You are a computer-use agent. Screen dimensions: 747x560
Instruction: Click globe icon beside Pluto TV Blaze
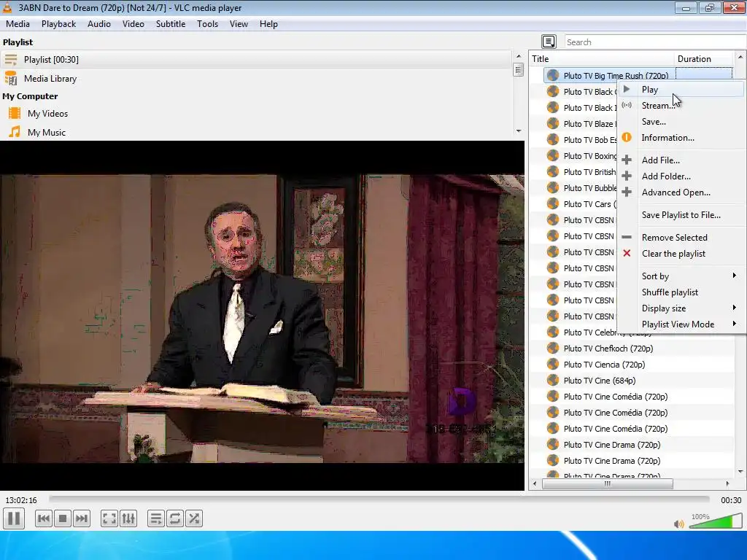553,123
